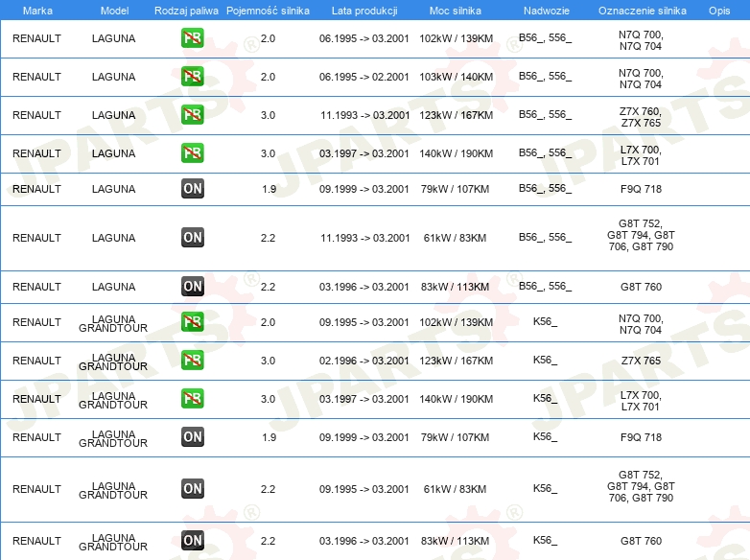Click the petrol icon in Laguna 102kW / 139KM B56_ row

pos(192,38)
